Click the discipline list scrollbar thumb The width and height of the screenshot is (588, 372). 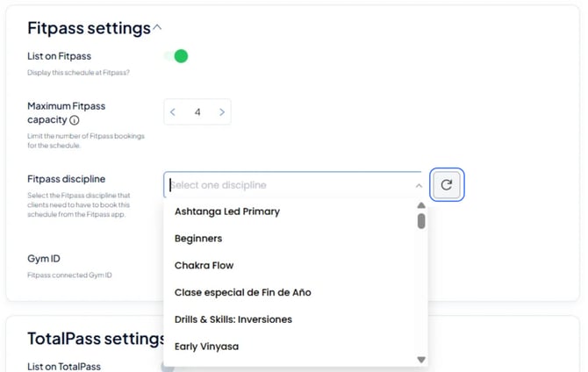point(421,221)
